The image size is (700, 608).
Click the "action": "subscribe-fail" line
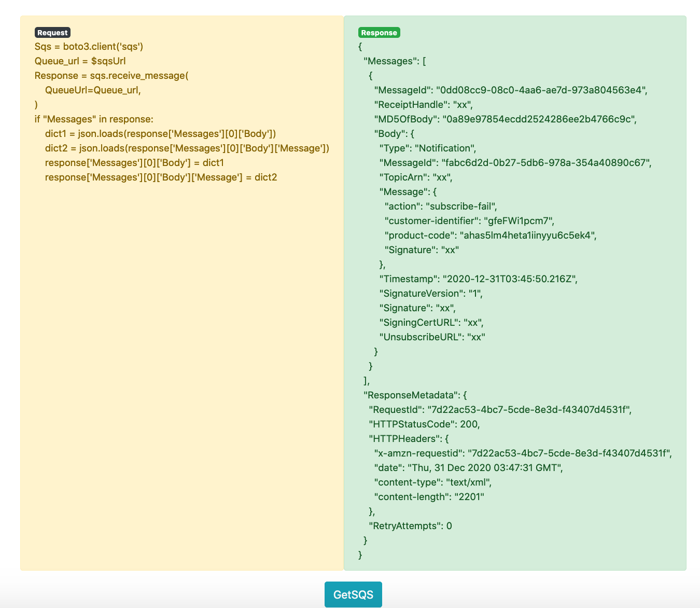(441, 206)
